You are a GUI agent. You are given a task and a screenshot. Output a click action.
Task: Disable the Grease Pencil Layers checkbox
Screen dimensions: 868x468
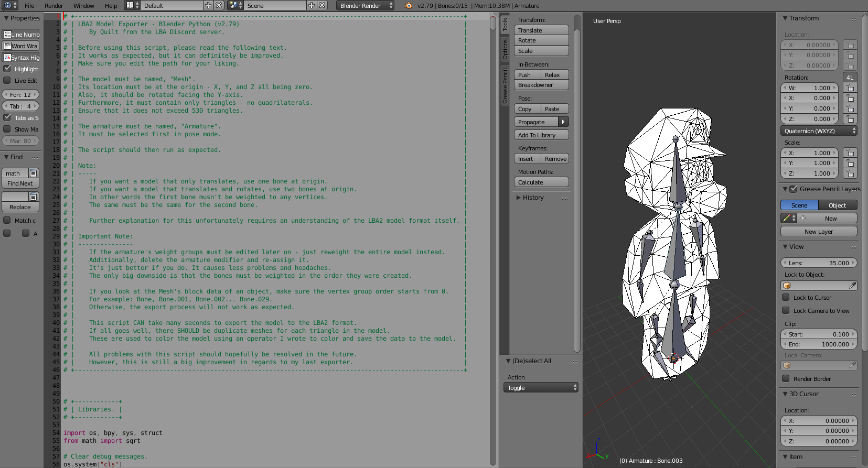click(x=793, y=189)
